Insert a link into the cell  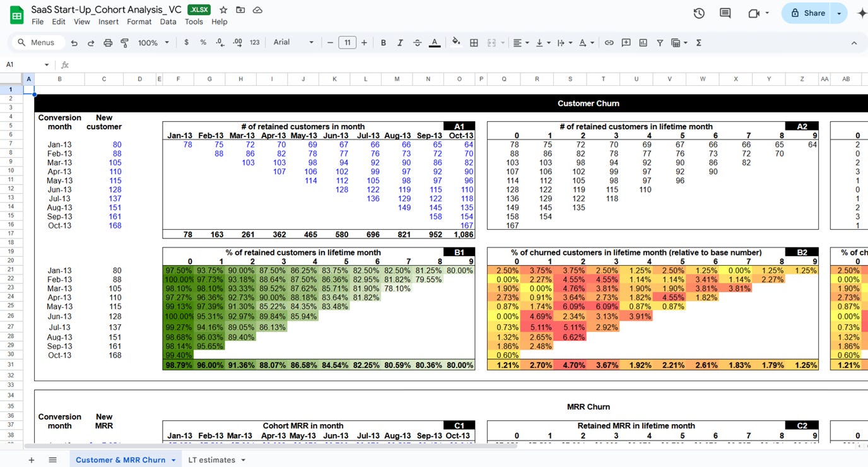pos(609,42)
